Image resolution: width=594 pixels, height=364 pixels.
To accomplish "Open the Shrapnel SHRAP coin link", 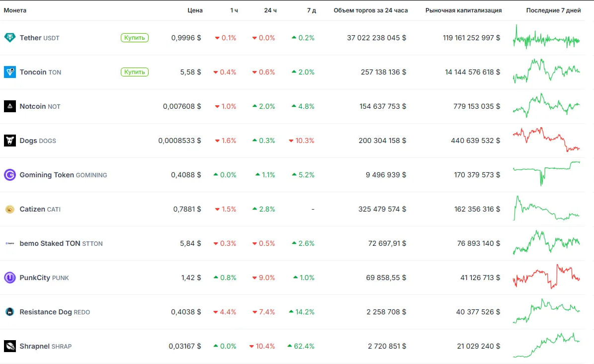I will (45, 346).
